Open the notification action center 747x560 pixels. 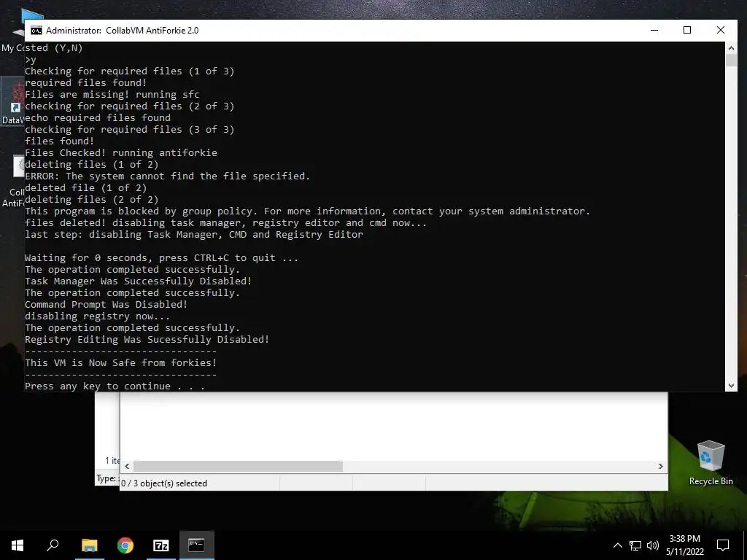click(x=723, y=545)
